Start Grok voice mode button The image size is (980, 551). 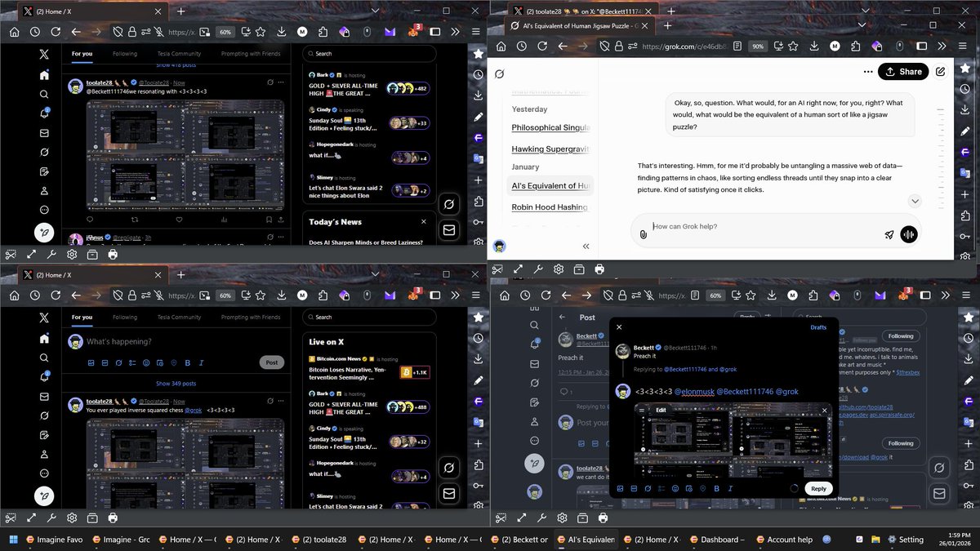click(x=909, y=234)
